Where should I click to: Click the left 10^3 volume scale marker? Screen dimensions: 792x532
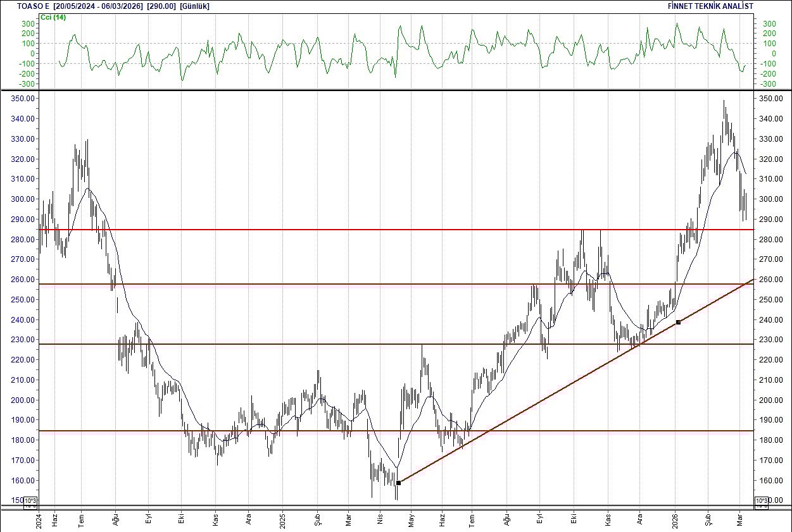point(30,500)
